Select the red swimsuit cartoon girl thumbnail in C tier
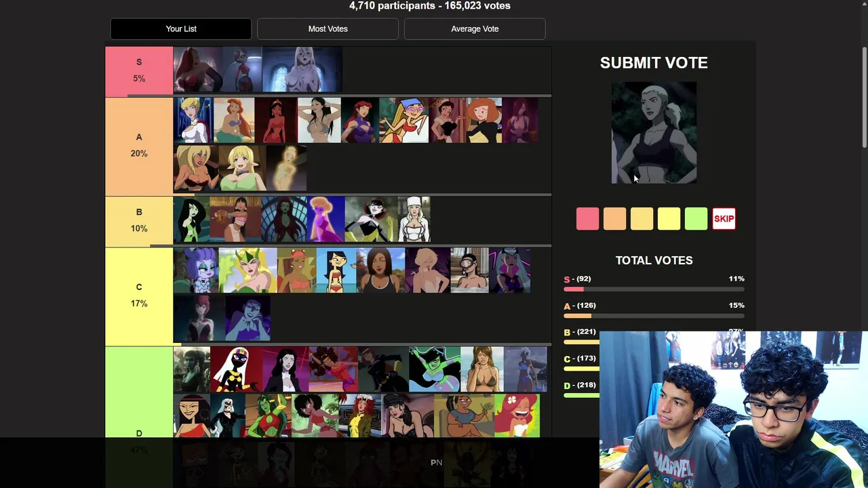868x488 pixels. point(336,270)
